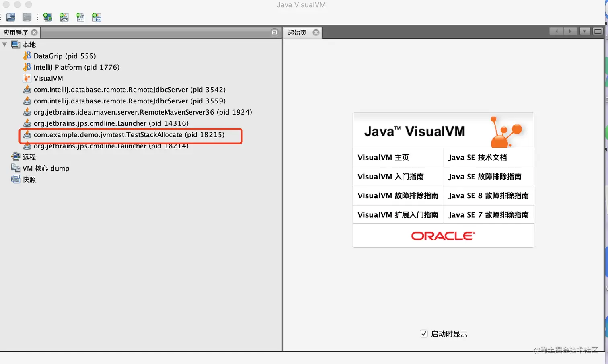Open the VisualVM 主页 link
Image resolution: width=608 pixels, height=364 pixels.
point(383,158)
